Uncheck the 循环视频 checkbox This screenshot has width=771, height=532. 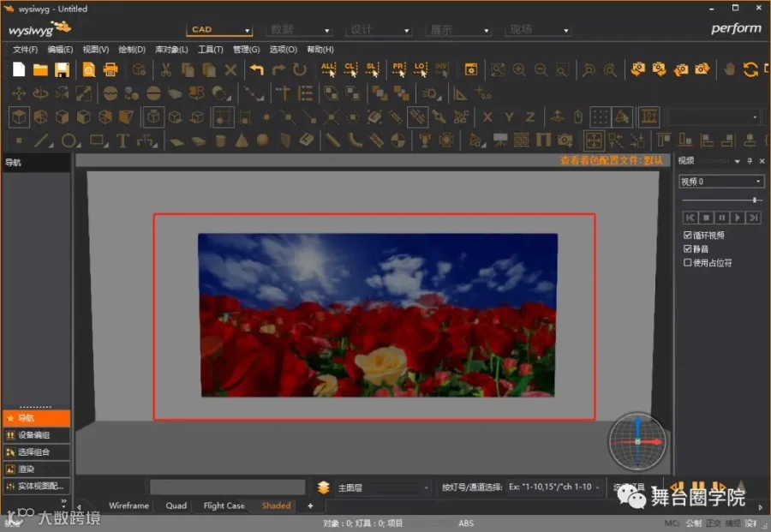tap(687, 235)
